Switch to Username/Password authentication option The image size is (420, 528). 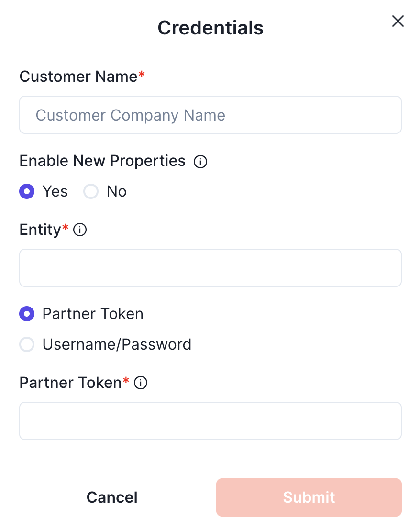27,345
